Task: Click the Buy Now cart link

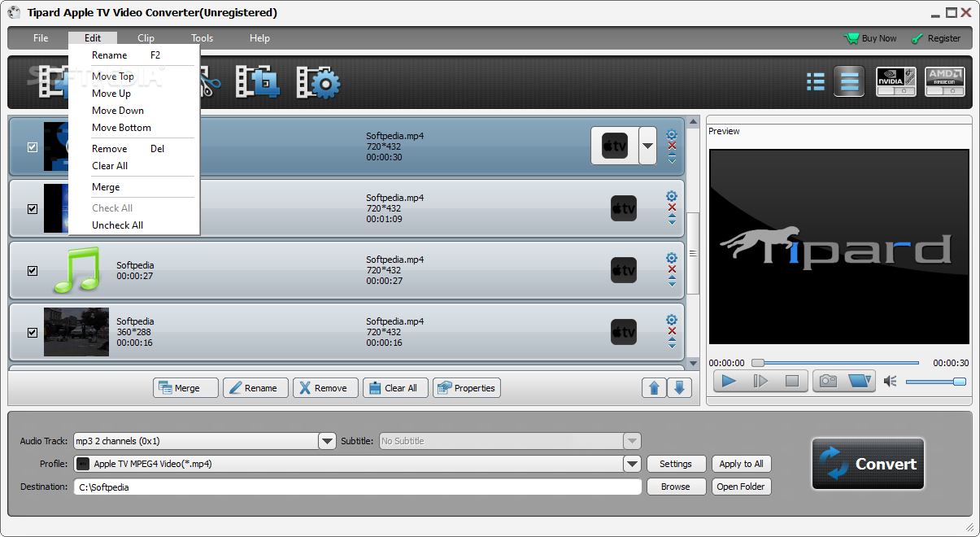Action: [870, 38]
